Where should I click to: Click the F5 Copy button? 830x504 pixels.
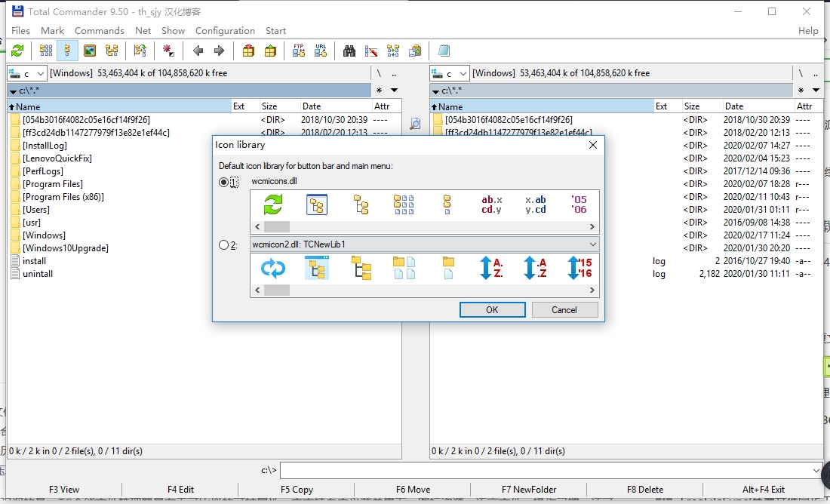297,489
